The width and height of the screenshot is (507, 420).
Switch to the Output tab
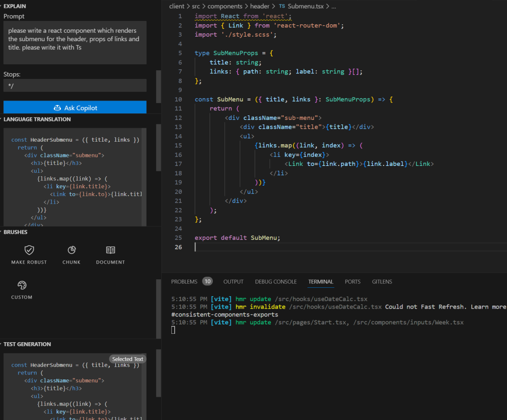click(x=233, y=282)
